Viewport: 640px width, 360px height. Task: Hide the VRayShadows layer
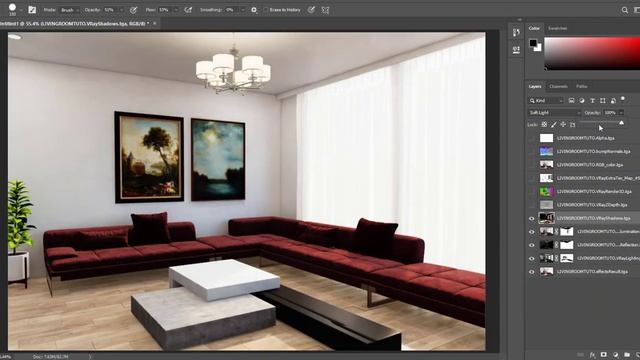click(x=531, y=218)
